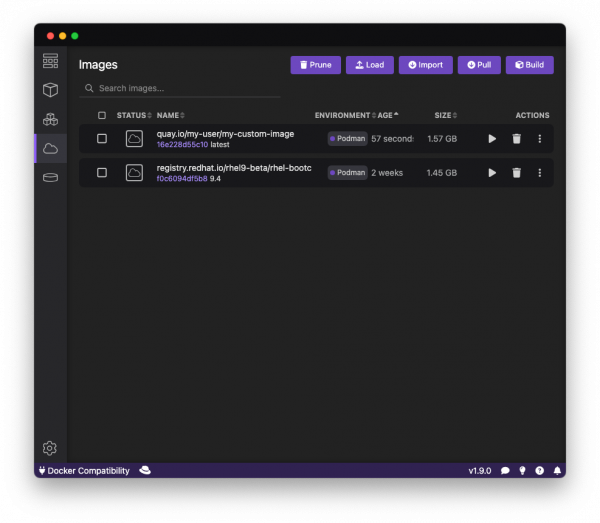
Task: Click the 2 weeks age value
Action: click(x=387, y=173)
